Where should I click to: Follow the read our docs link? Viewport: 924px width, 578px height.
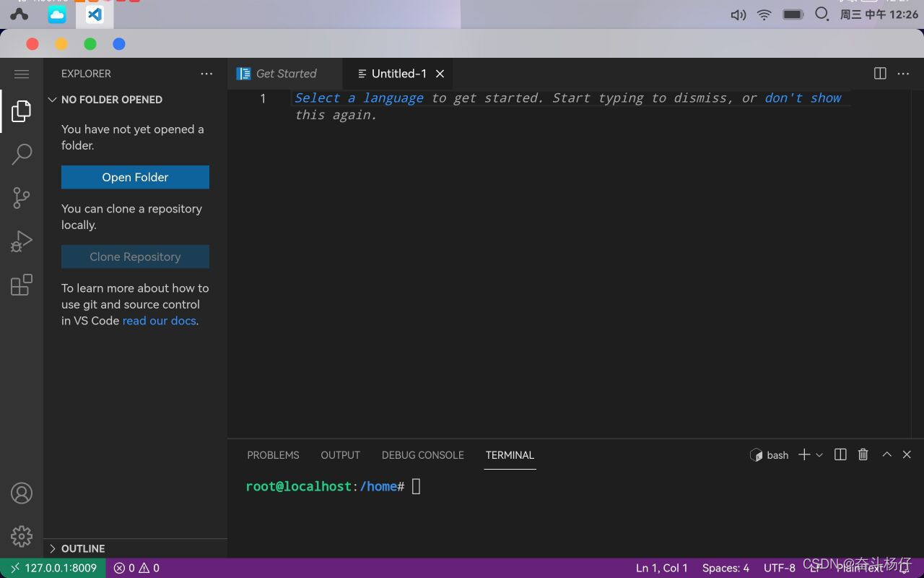click(159, 321)
